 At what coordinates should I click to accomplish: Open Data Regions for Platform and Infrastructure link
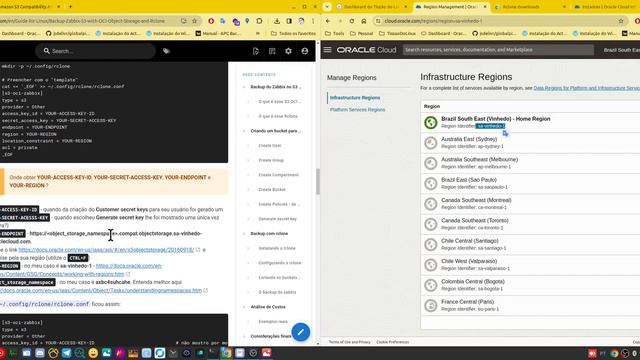587,88
